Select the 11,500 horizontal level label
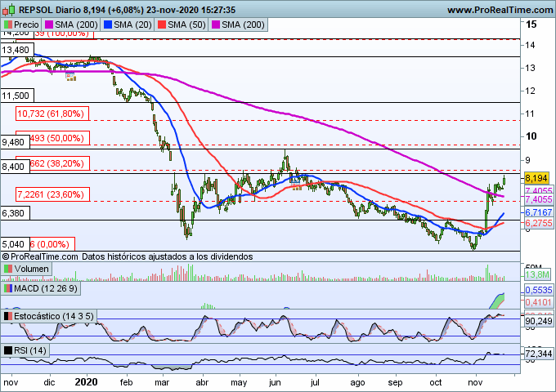556x392 pixels. tap(17, 96)
